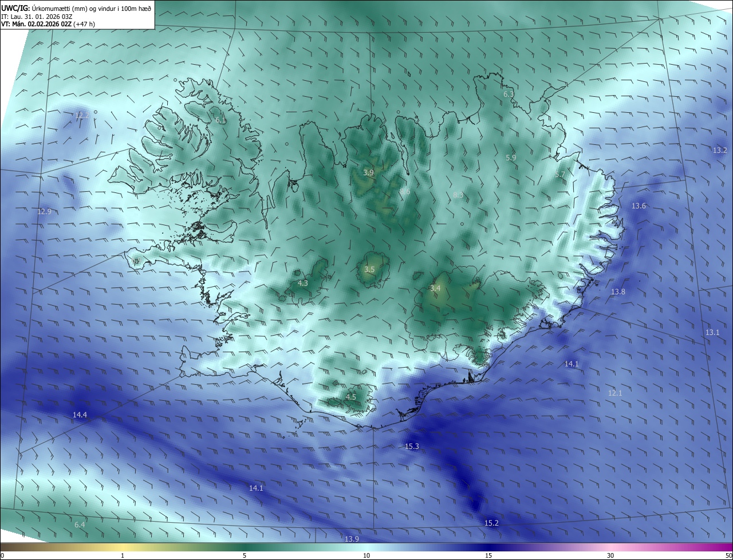
Task: Click the colorbar tick label 30
Action: click(x=610, y=556)
